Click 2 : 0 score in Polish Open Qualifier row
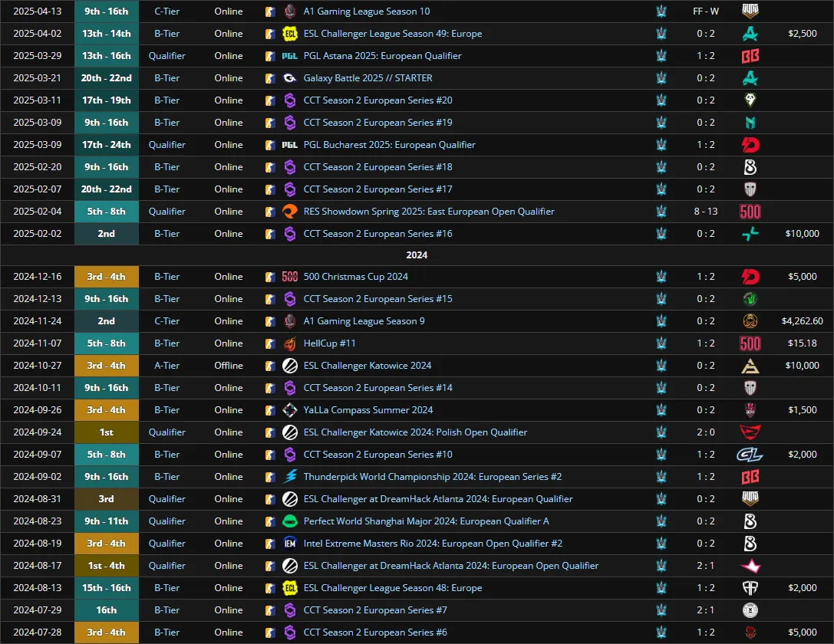This screenshot has height=644, width=834. (x=706, y=432)
